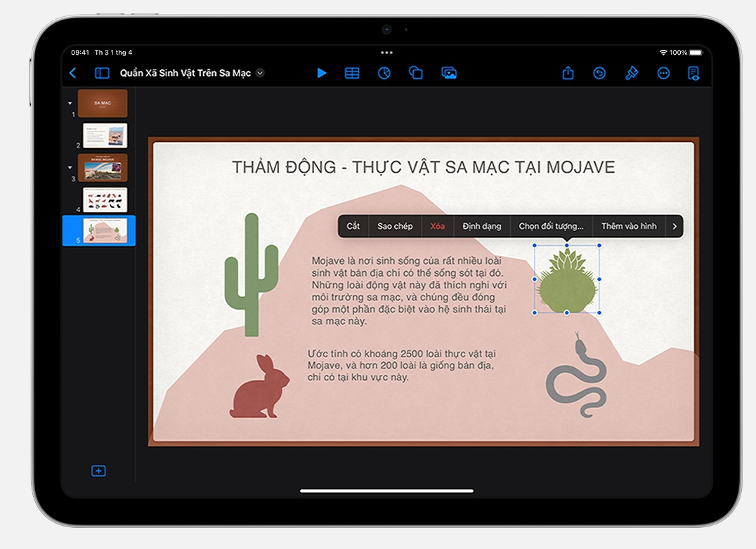Choose Sao chép in the context menu

tap(395, 226)
